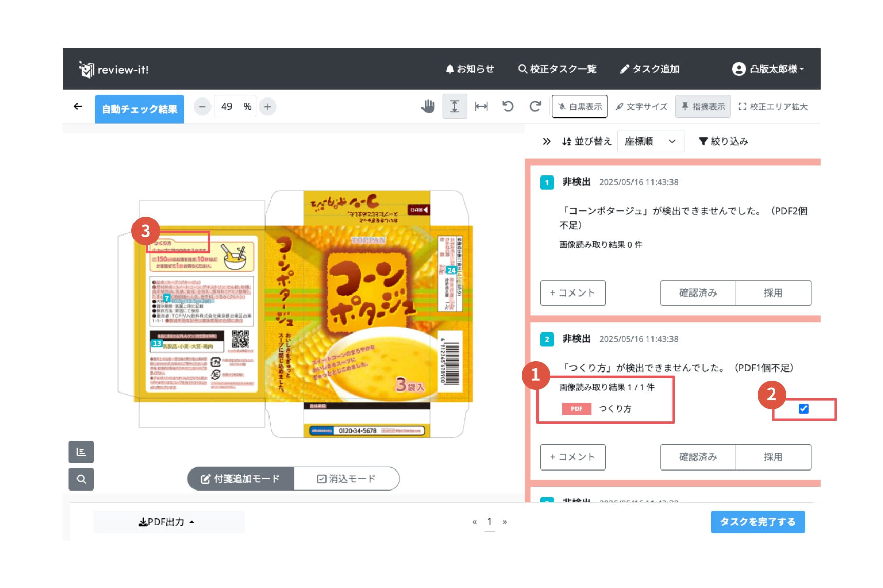This screenshot has height=588, width=883.
Task: Go back with the left arrow
Action: click(78, 106)
